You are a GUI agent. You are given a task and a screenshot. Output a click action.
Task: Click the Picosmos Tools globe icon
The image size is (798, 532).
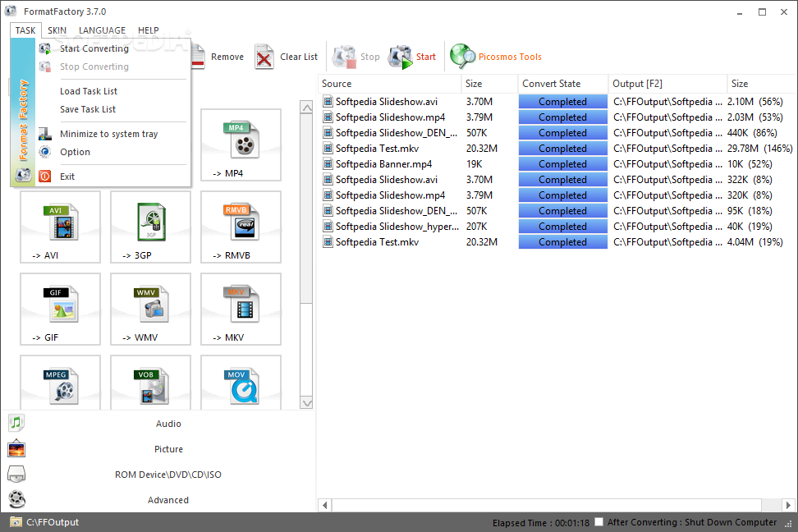(x=462, y=56)
